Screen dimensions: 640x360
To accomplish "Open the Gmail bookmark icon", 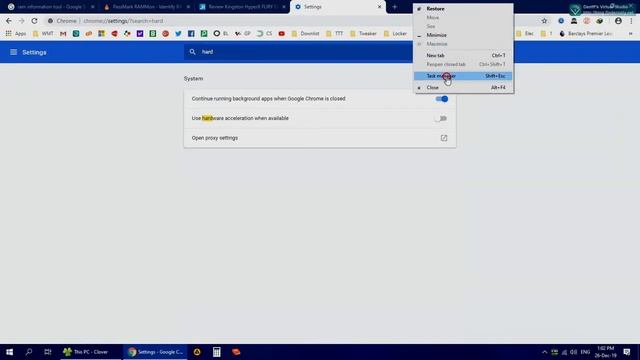I will [63, 33].
